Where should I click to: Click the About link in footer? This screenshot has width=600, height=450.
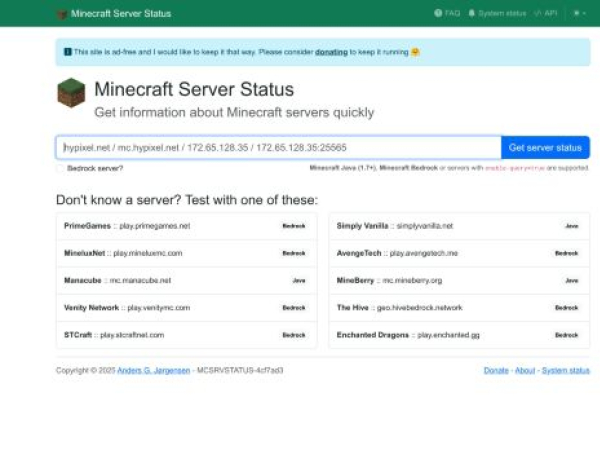coord(525,370)
